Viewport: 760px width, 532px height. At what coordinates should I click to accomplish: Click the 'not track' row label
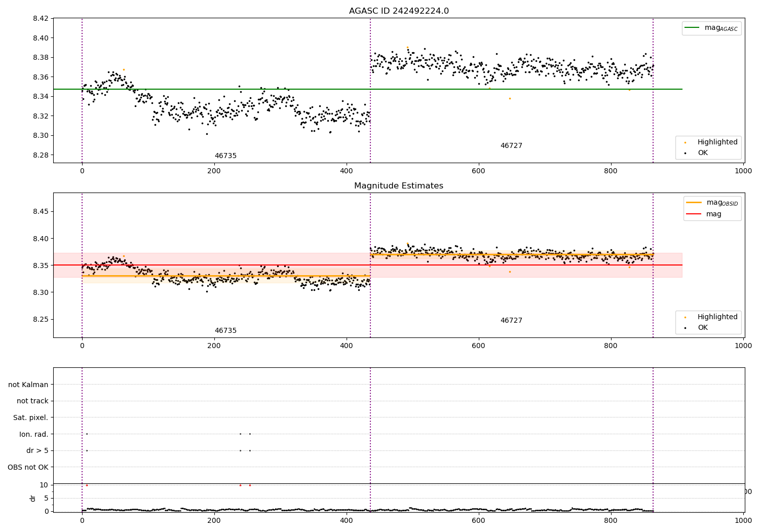click(x=32, y=401)
